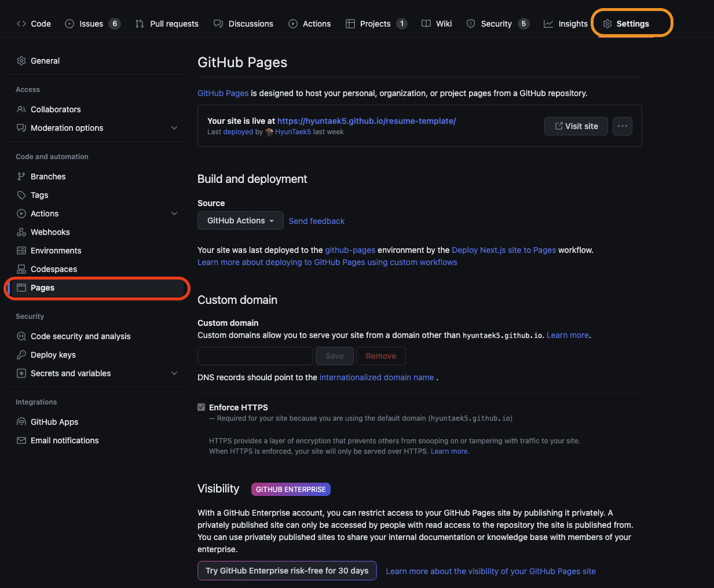Click Learn more link under Enforce HTTPS
Screen dimensions: 714x588
[449, 451]
